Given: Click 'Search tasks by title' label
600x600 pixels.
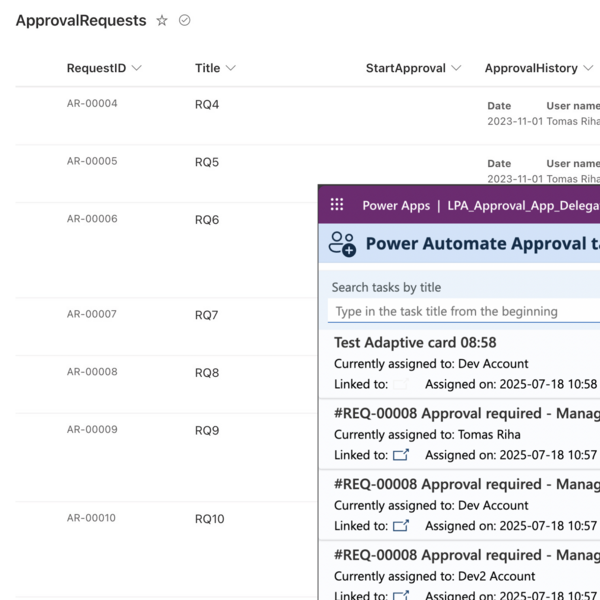Looking at the screenshot, I should [x=386, y=287].
